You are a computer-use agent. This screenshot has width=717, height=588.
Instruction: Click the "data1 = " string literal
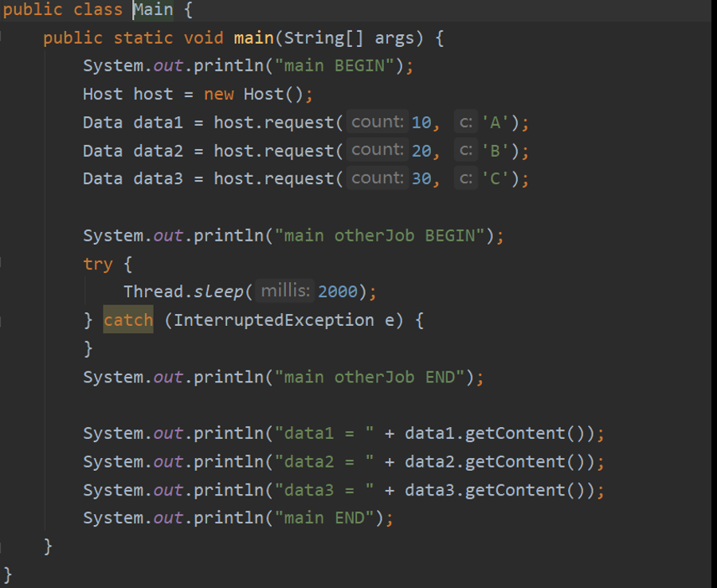pyautogui.click(x=324, y=433)
